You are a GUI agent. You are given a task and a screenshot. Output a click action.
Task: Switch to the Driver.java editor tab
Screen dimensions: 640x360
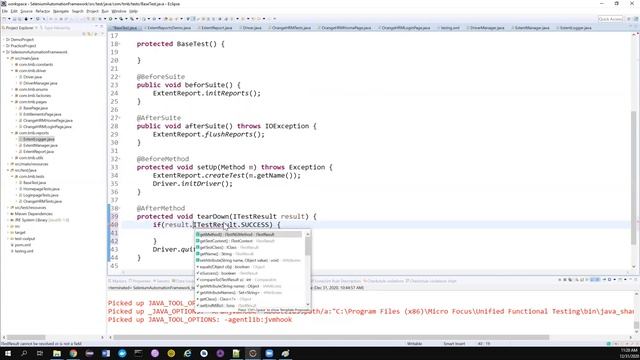click(x=251, y=28)
